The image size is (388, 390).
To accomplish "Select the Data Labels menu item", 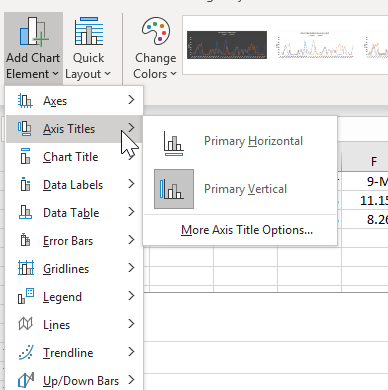I will coord(74,185).
